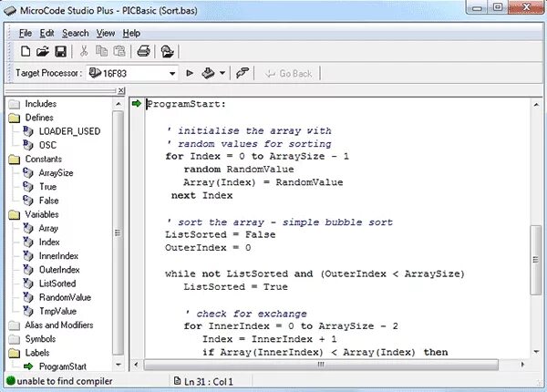547x392 pixels.
Task: Click explorer panel vertical scrollbar thumb
Action: click(118, 232)
